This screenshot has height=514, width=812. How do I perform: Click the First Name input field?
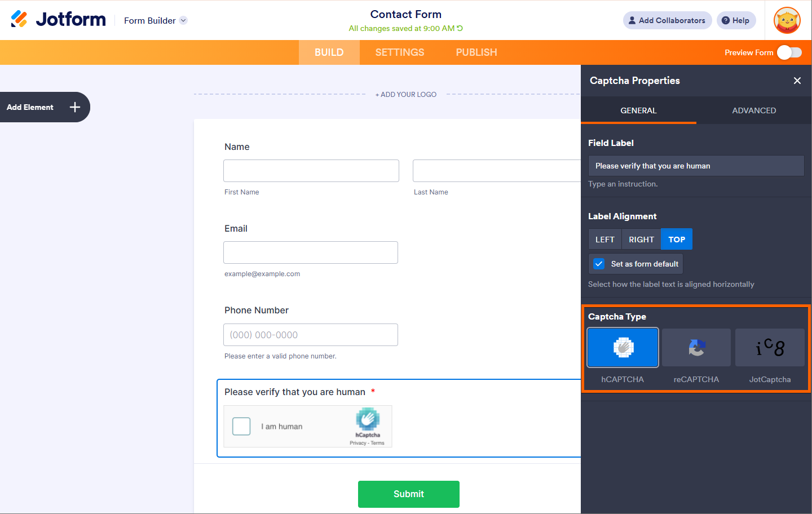(311, 171)
